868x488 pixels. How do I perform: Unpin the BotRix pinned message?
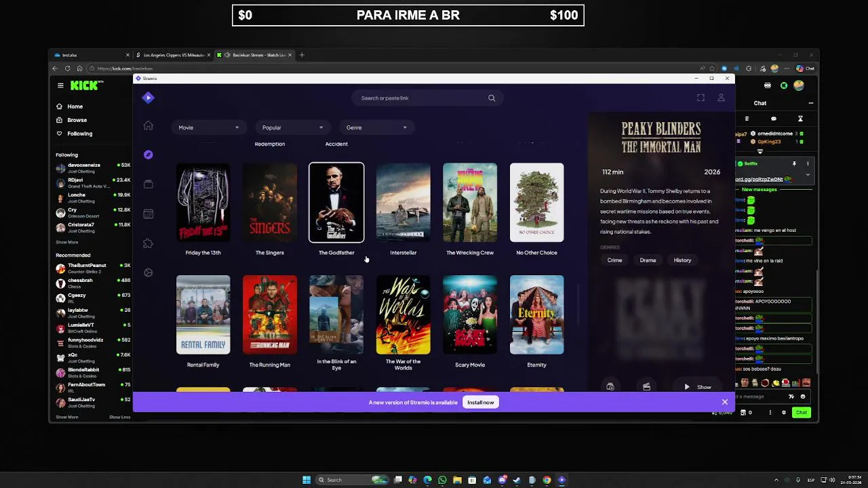pyautogui.click(x=794, y=163)
